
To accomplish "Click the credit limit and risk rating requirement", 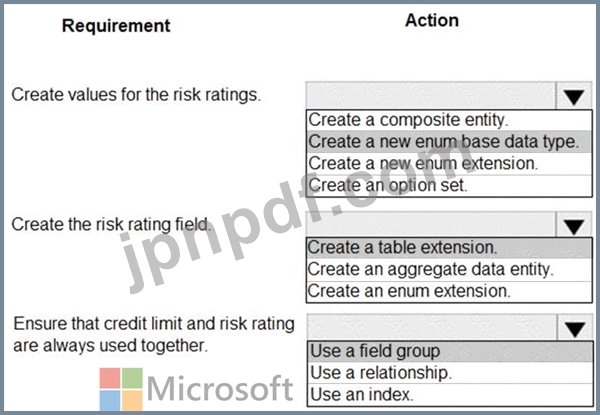I will point(152,334).
